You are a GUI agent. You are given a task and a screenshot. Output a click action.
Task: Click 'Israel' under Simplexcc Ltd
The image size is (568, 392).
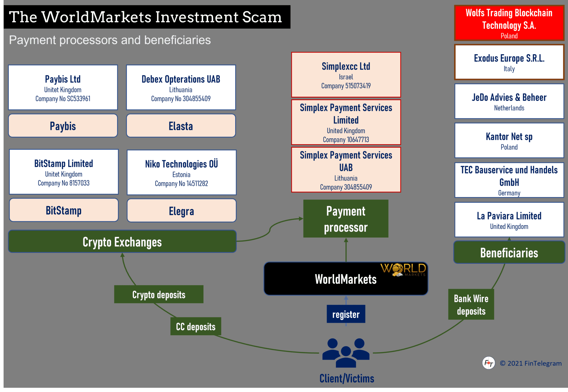346,77
